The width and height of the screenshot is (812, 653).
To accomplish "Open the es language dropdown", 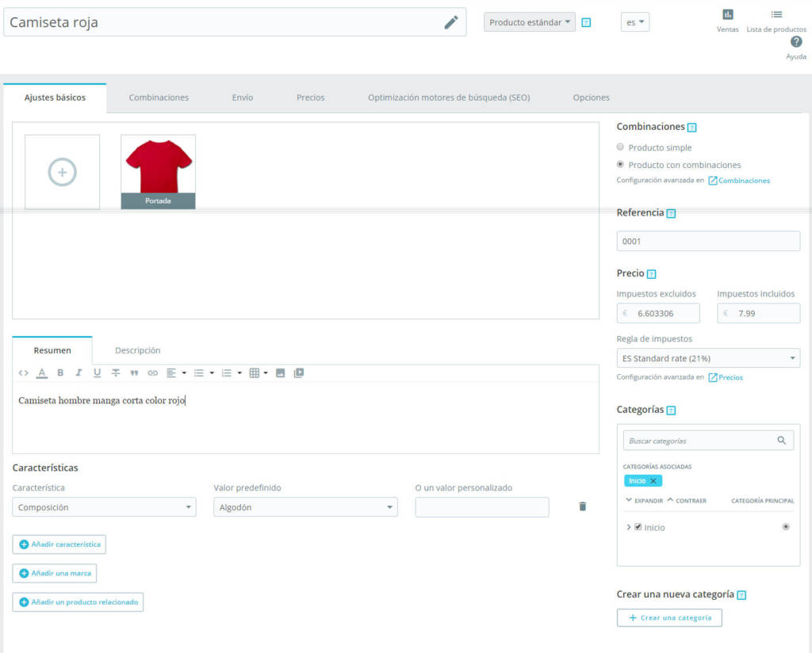I will pos(635,22).
